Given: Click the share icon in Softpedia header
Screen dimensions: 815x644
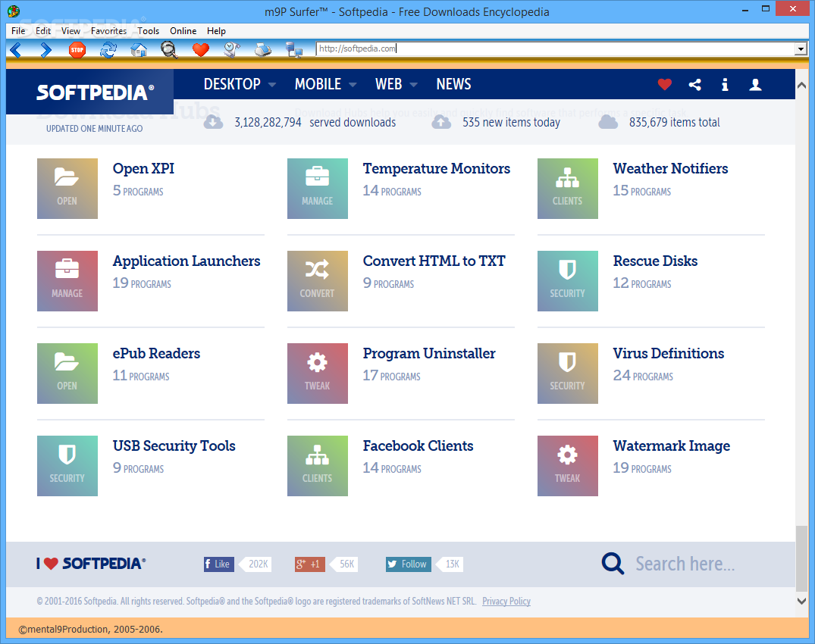Looking at the screenshot, I should pos(695,84).
